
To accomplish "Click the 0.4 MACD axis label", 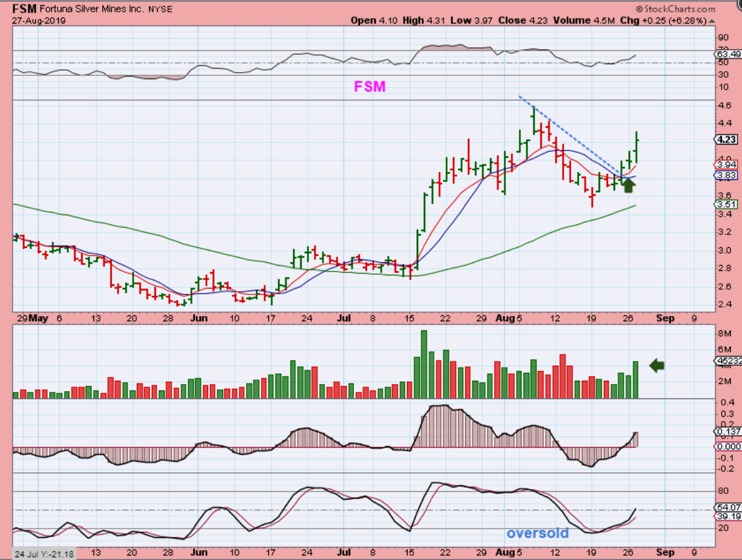I will pos(728,402).
